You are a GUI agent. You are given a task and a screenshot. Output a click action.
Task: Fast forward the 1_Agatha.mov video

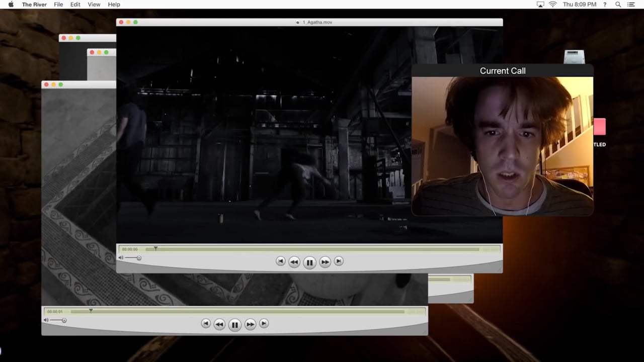coord(325,261)
